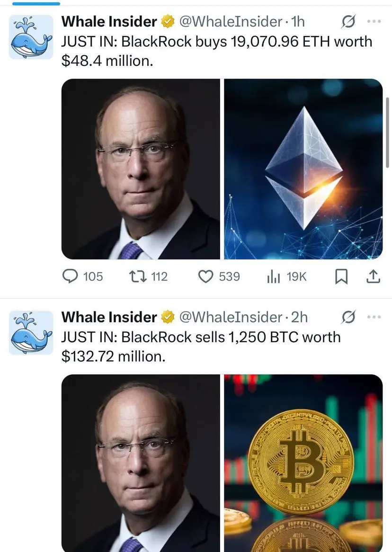The image size is (392, 552).
Task: Open Whale Insider avatar on second tweet
Action: (31, 332)
